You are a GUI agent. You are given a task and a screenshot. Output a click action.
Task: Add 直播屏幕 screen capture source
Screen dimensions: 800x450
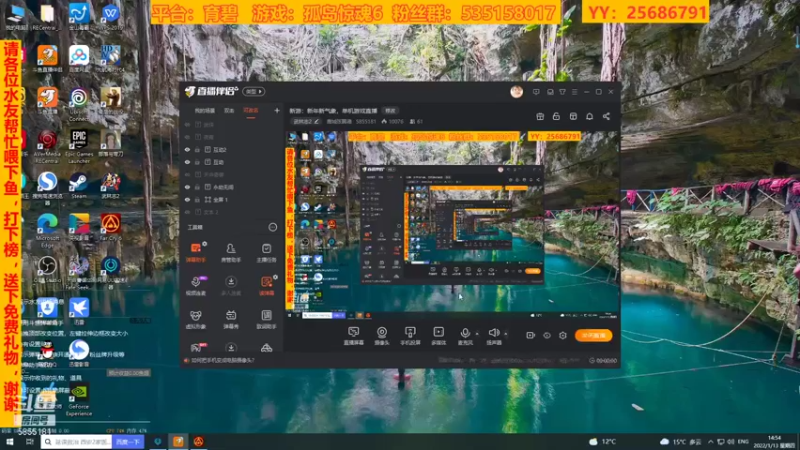[354, 336]
